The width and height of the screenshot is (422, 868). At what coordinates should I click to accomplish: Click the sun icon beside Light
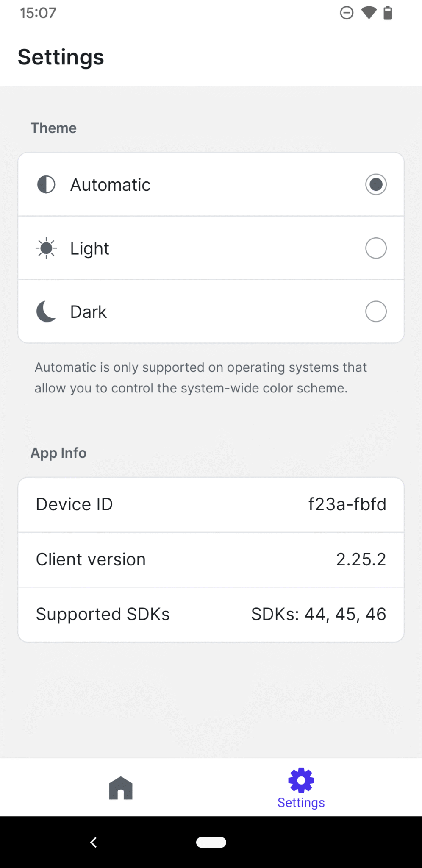[46, 248]
